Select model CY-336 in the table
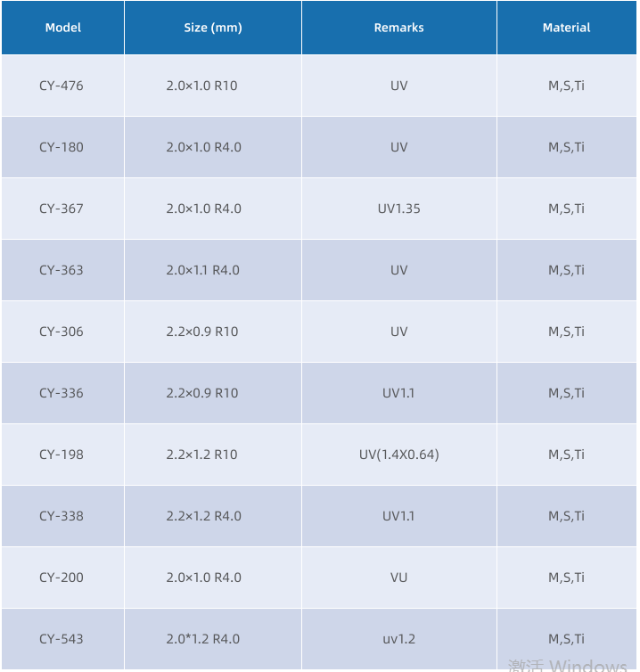 pos(62,393)
